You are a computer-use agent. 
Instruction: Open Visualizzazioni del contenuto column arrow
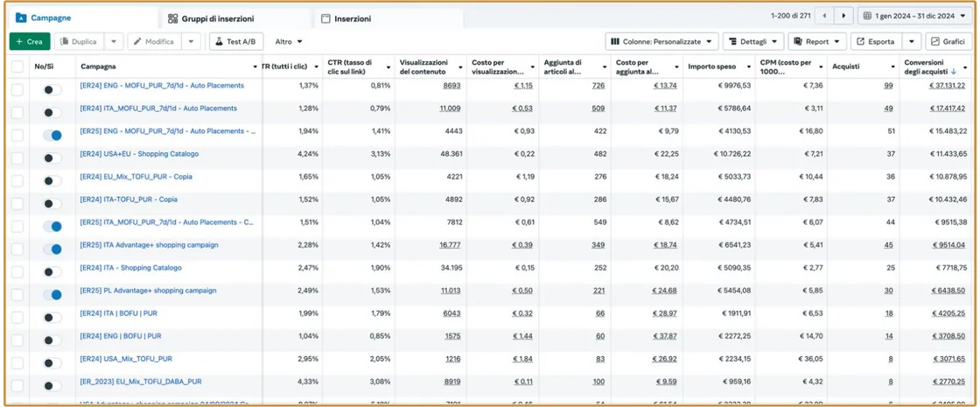tap(460, 67)
